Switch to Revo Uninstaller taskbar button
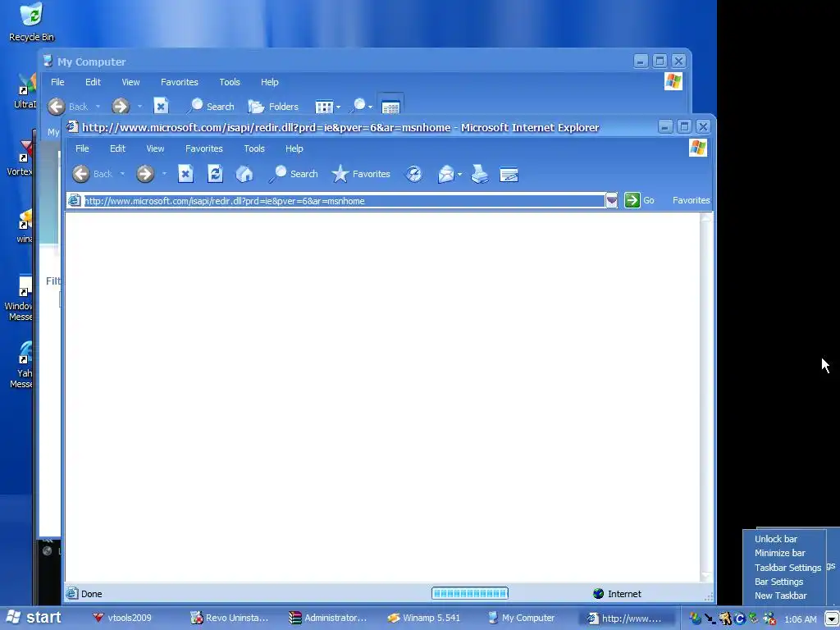 click(230, 618)
